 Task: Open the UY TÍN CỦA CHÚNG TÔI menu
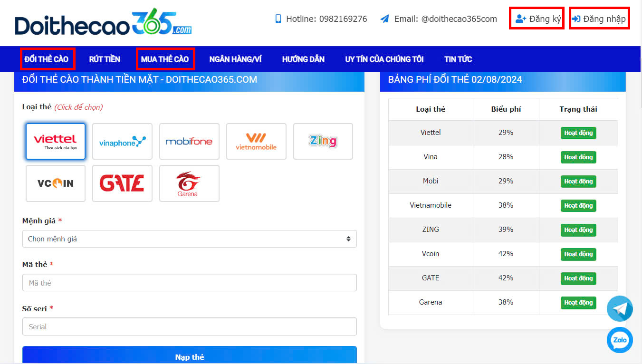384,59
